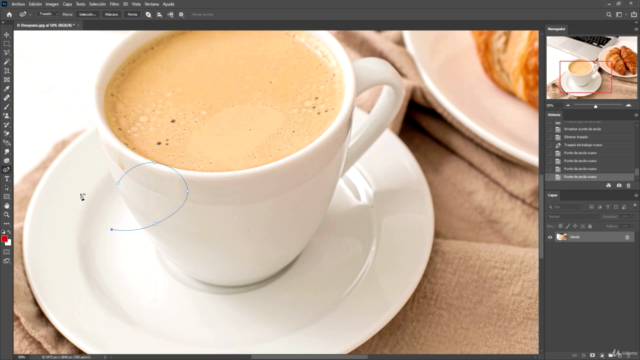Open the Edit Toolbar three-dots button
Viewport: 640px width, 360px height.
point(7,224)
